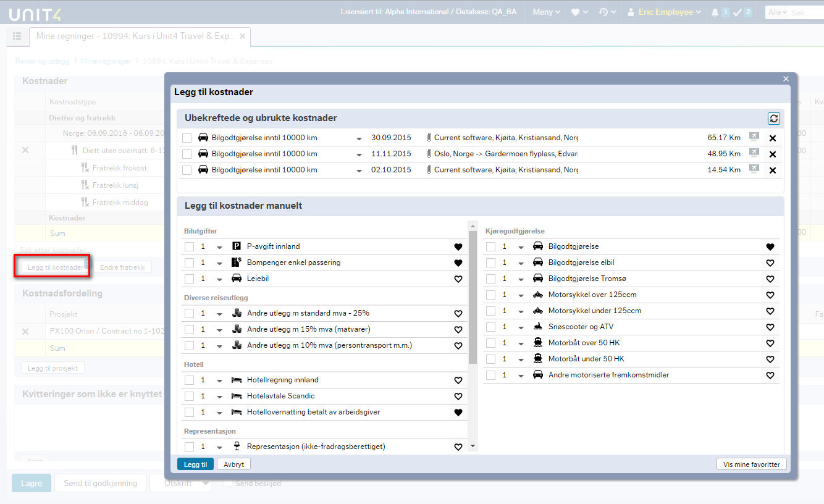Click Vis mine favoritter button
824x504 pixels.
(x=751, y=464)
